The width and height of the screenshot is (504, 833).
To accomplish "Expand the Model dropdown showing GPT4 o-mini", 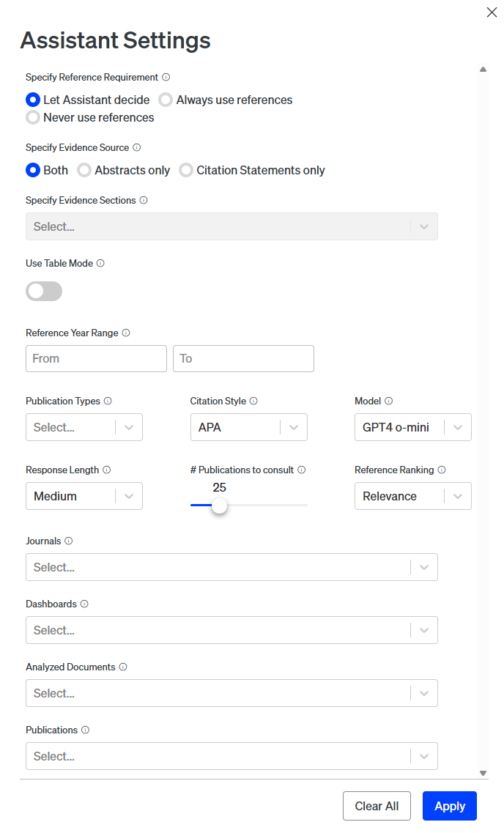I will tap(412, 427).
